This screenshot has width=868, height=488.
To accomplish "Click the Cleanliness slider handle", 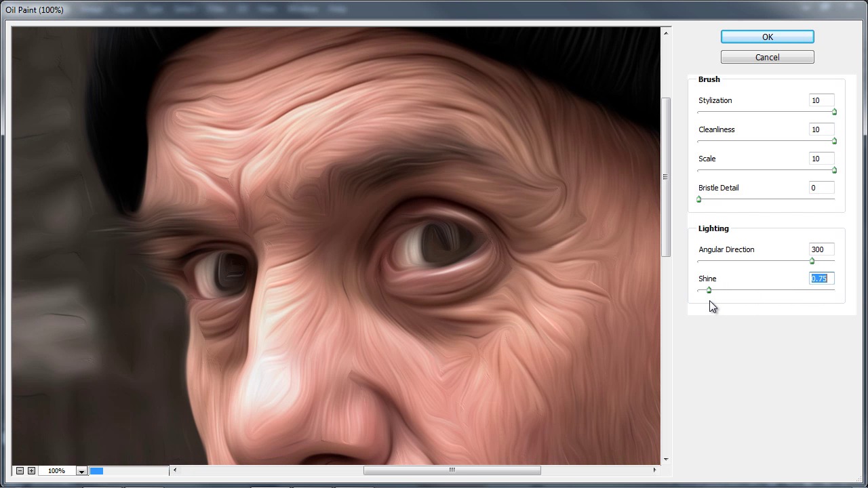I will pos(834,141).
